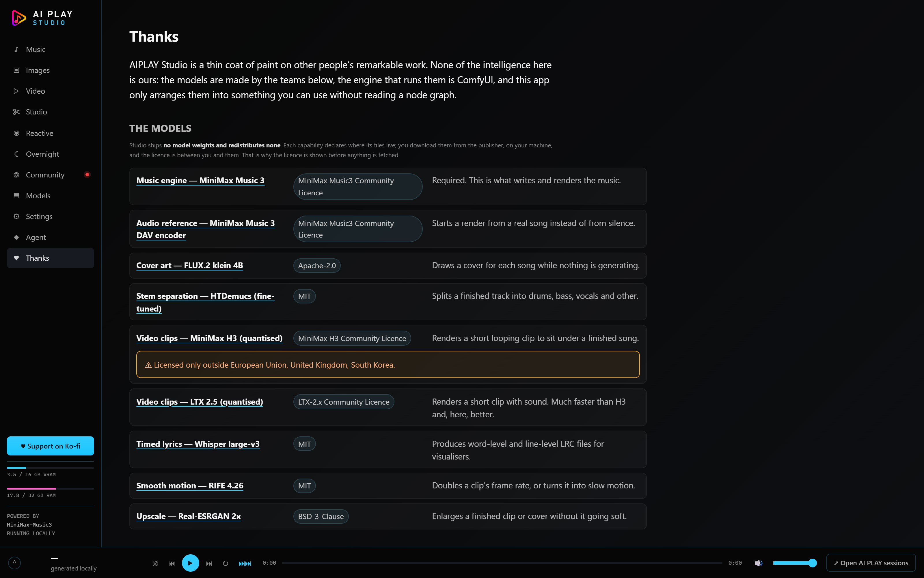Open Stem separation — HTDemucs link
The height and width of the screenshot is (578, 924).
[x=205, y=302]
